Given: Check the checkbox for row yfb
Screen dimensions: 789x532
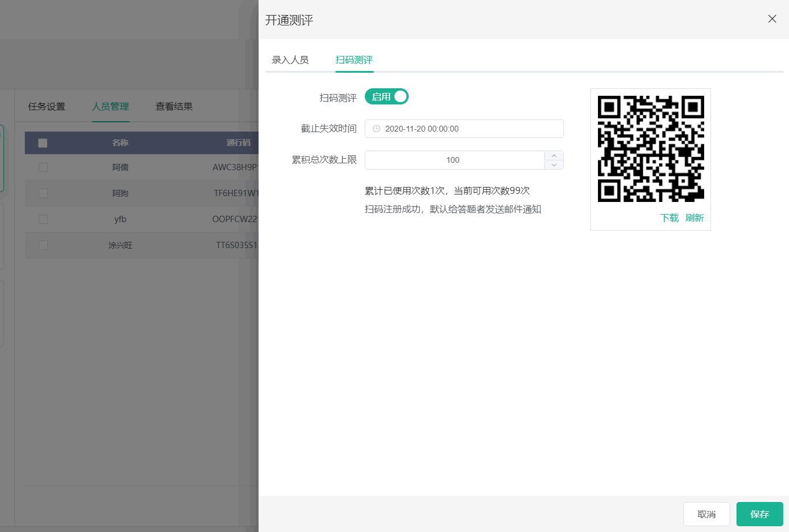Looking at the screenshot, I should pos(43,219).
